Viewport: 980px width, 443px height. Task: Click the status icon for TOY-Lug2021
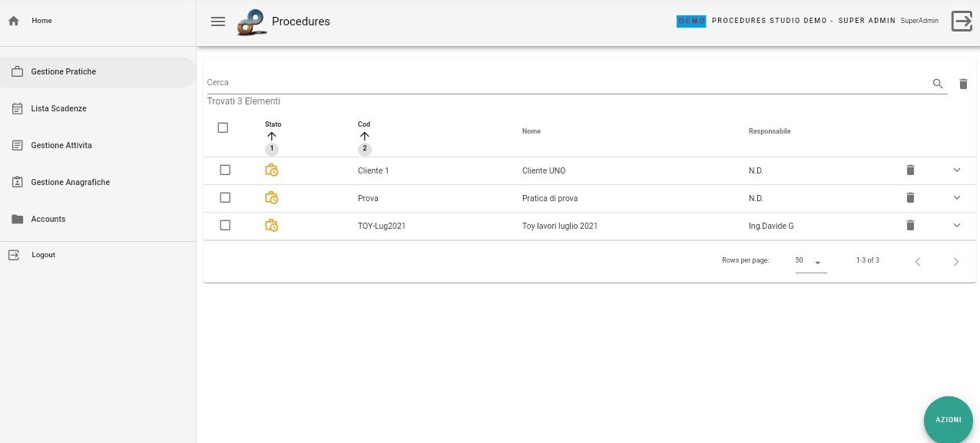point(271,226)
